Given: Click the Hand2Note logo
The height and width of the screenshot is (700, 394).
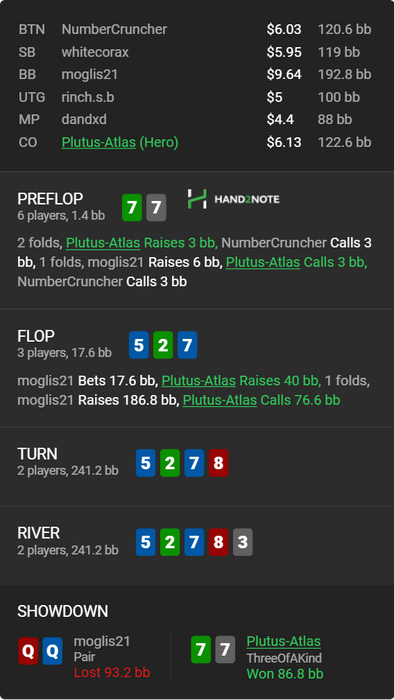Looking at the screenshot, I should pos(233,199).
